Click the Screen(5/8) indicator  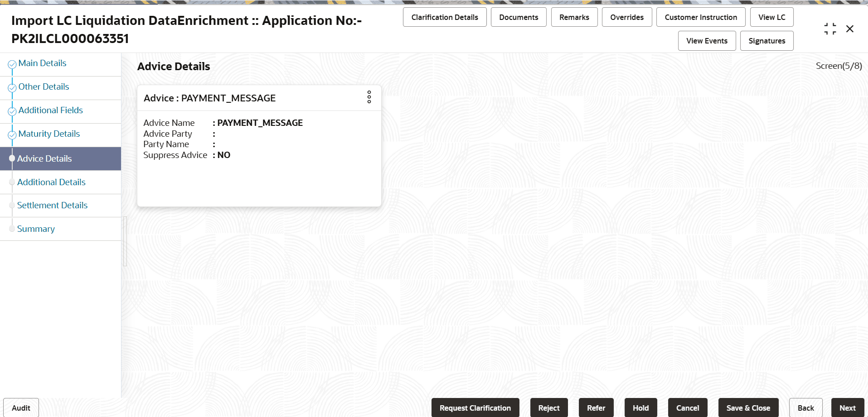click(x=839, y=66)
